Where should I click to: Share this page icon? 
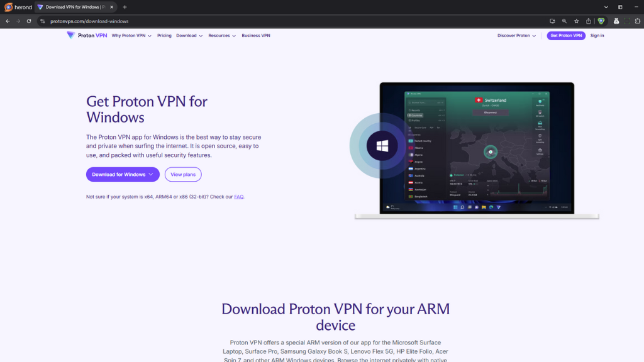(588, 21)
